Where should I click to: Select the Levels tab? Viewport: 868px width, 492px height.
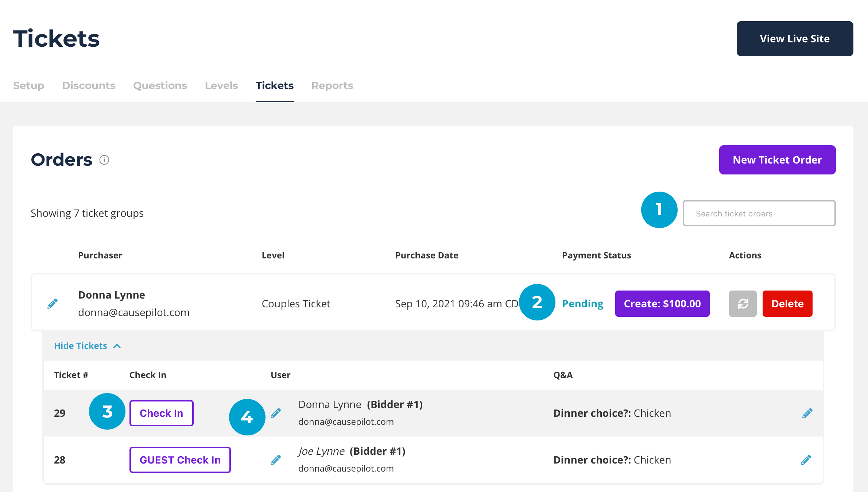[221, 85]
